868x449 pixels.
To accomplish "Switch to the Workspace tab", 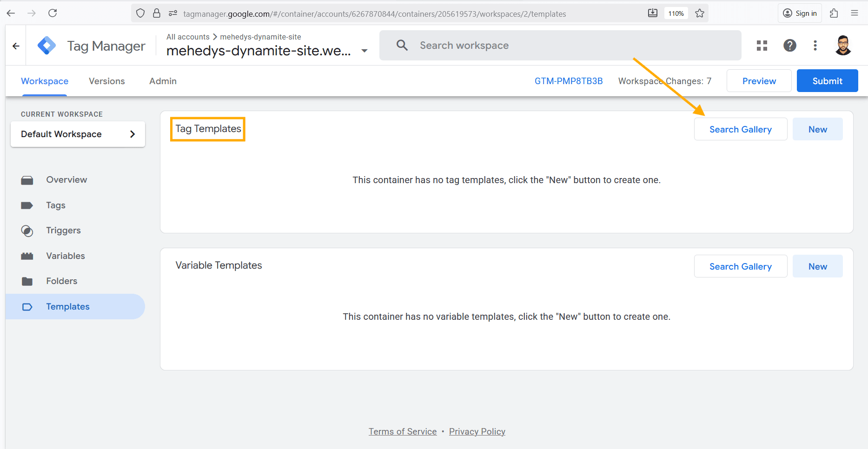I will (x=45, y=81).
